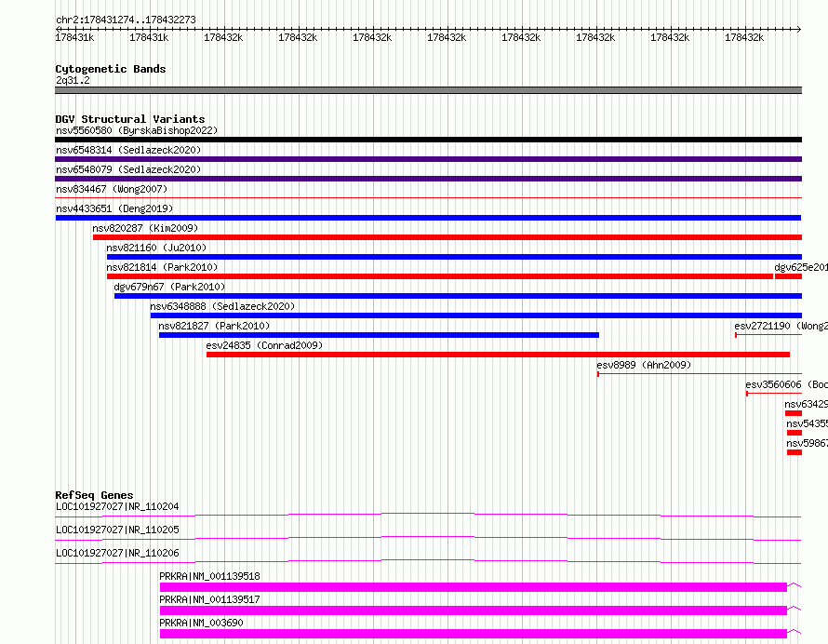Click the magenta PRKRA NM_001139517 exon bar

[474, 610]
